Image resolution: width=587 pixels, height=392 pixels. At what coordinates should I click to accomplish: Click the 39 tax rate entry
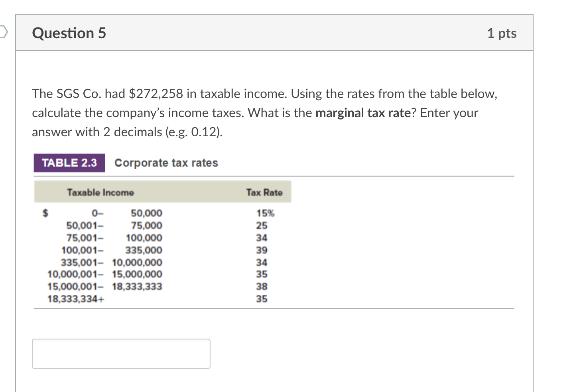coord(262,250)
